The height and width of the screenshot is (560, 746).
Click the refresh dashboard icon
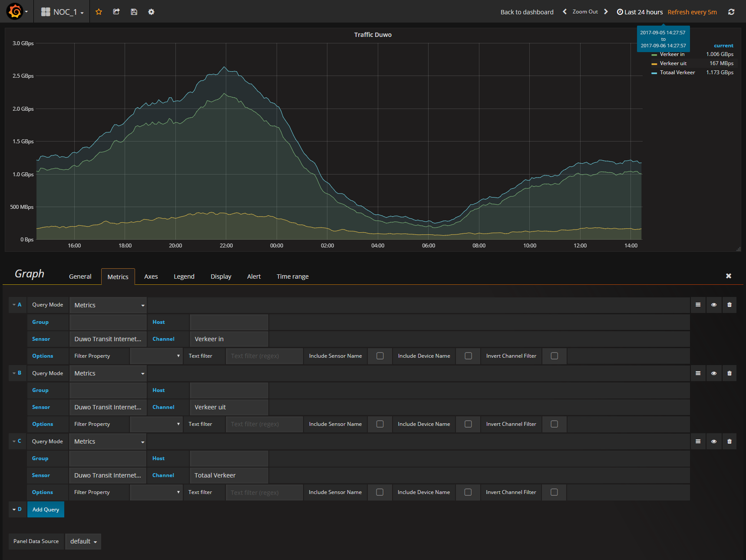[x=731, y=12]
